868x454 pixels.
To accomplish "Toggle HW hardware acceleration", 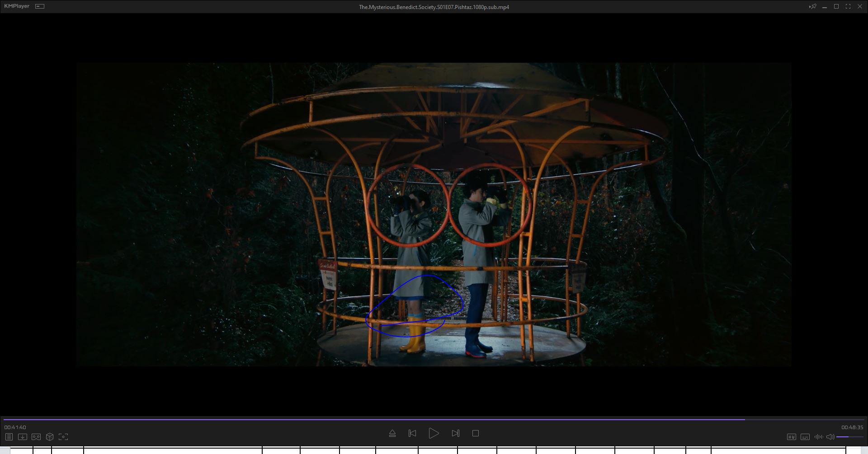I will coord(791,437).
